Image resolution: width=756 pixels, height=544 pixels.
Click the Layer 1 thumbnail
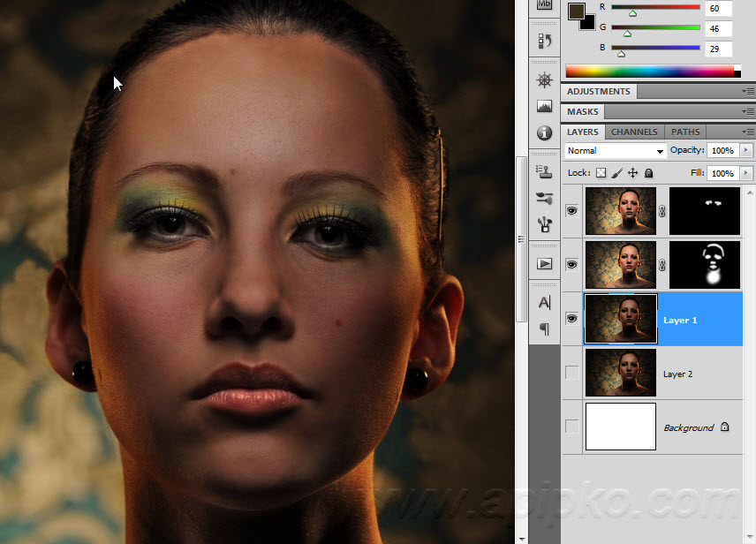[621, 319]
